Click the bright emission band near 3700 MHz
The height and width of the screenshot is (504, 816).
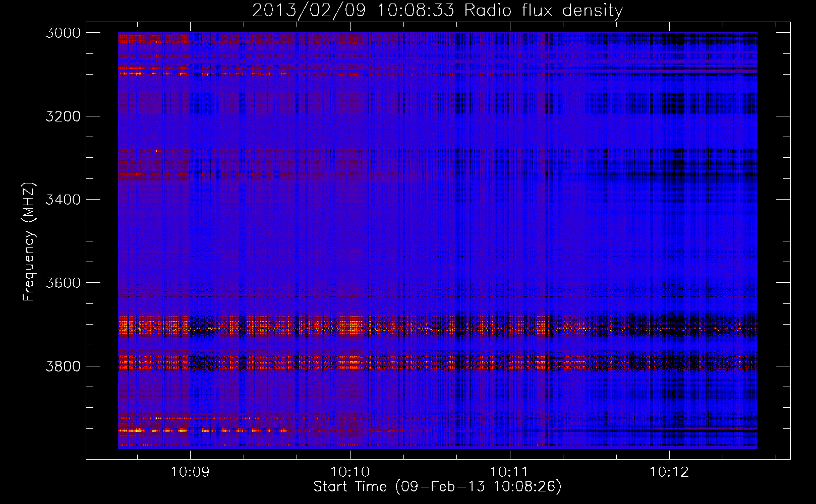pyautogui.click(x=437, y=327)
